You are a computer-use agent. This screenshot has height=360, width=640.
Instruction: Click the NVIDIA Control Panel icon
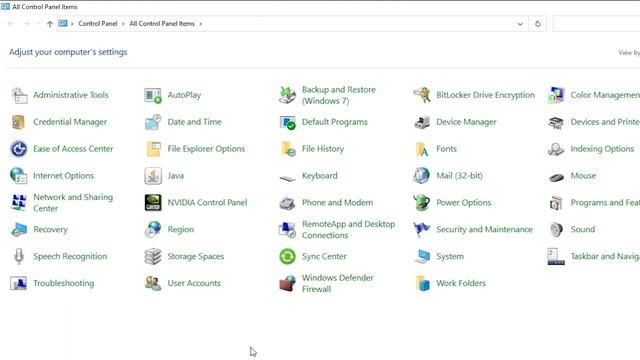tap(153, 203)
